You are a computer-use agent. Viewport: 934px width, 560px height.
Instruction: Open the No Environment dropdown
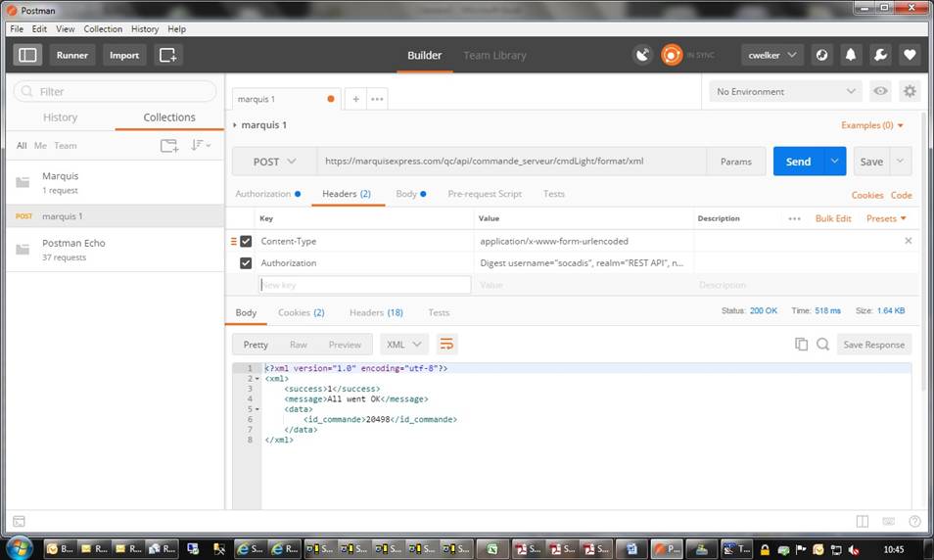(786, 91)
